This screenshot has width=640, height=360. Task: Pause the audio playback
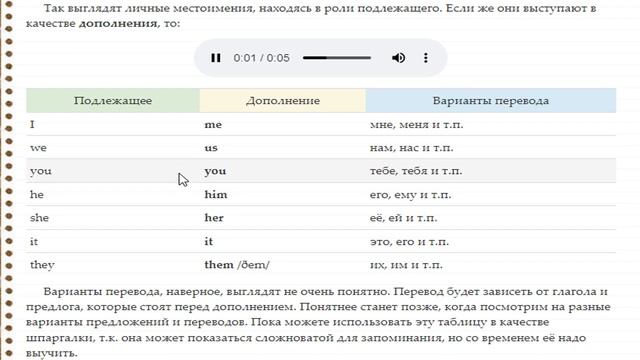coord(216,58)
